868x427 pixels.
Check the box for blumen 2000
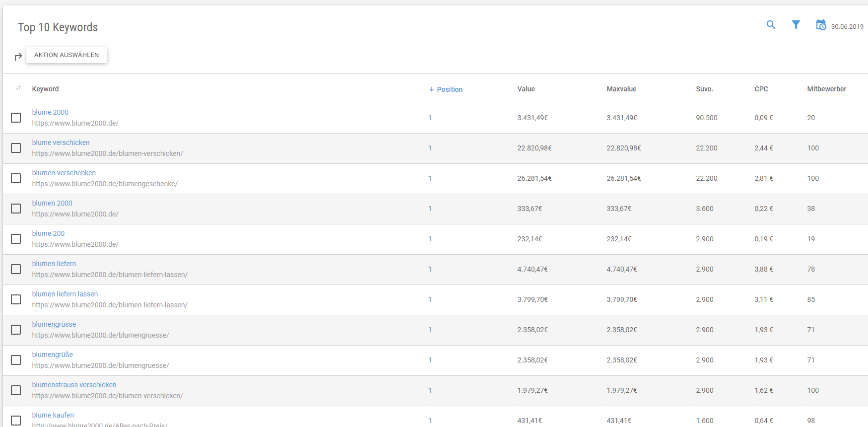pyautogui.click(x=16, y=209)
